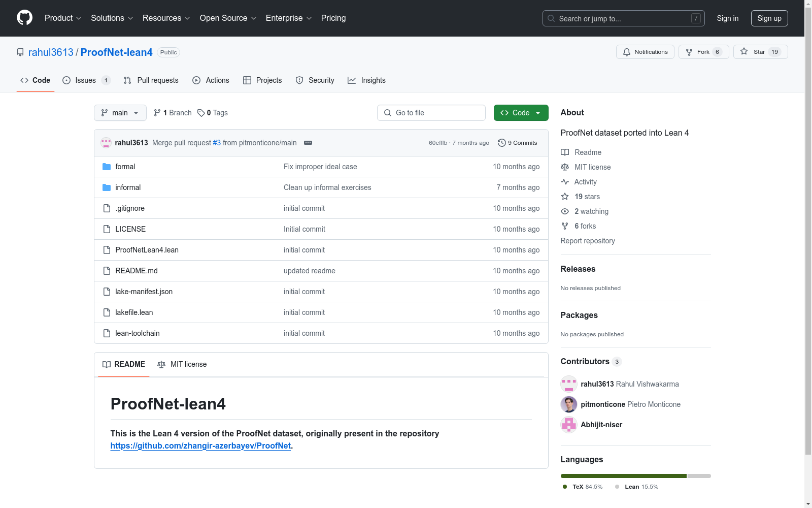Open the README.md file
Image resolution: width=812 pixels, height=508 pixels.
(x=137, y=271)
